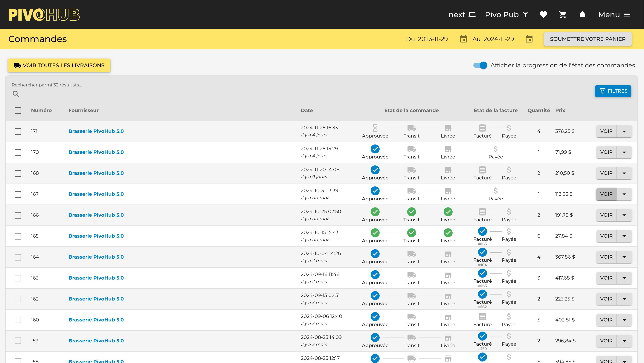
Task: Expand the VOIR dropdown for order 166
Action: click(624, 215)
